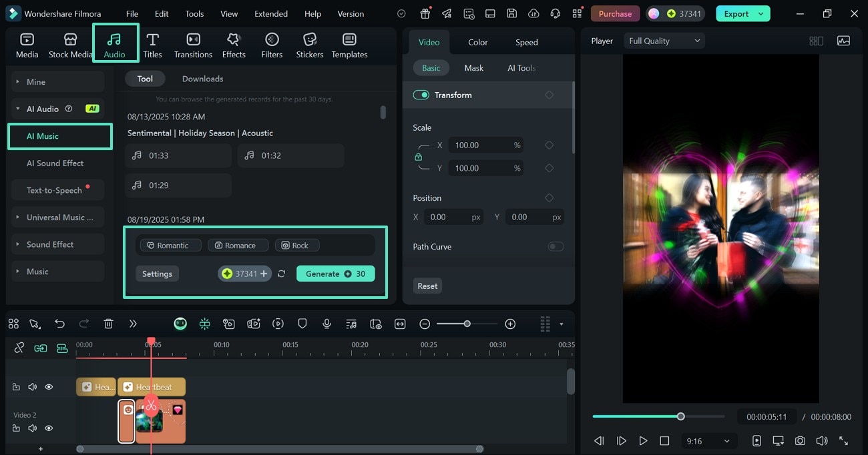This screenshot has height=455, width=868.
Task: Disable the Transform toggle
Action: 421,95
